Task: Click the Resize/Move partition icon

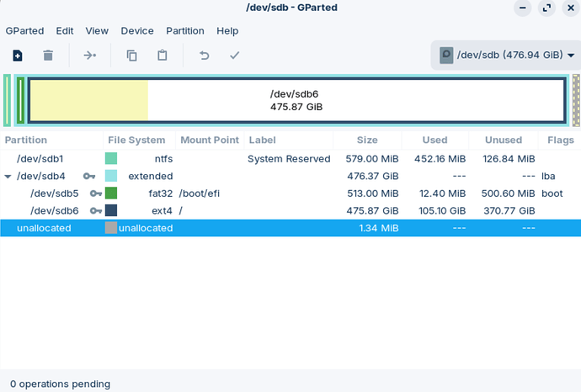Action: [89, 56]
